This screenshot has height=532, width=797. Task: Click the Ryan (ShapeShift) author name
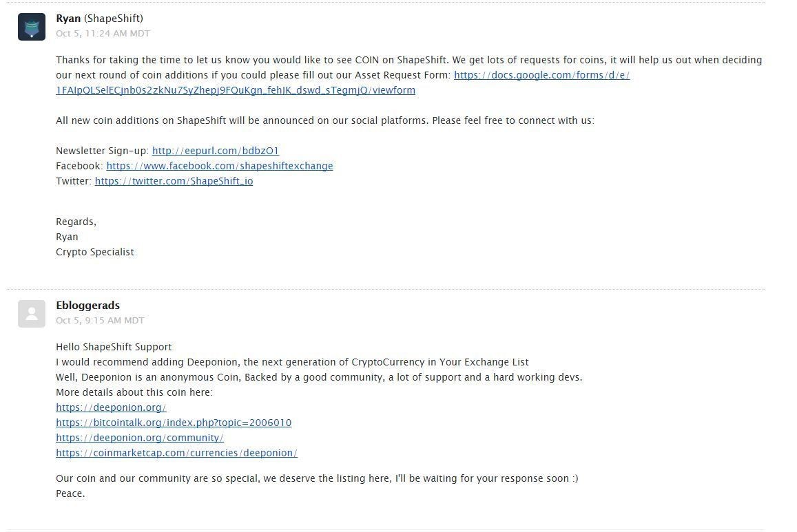(x=99, y=19)
